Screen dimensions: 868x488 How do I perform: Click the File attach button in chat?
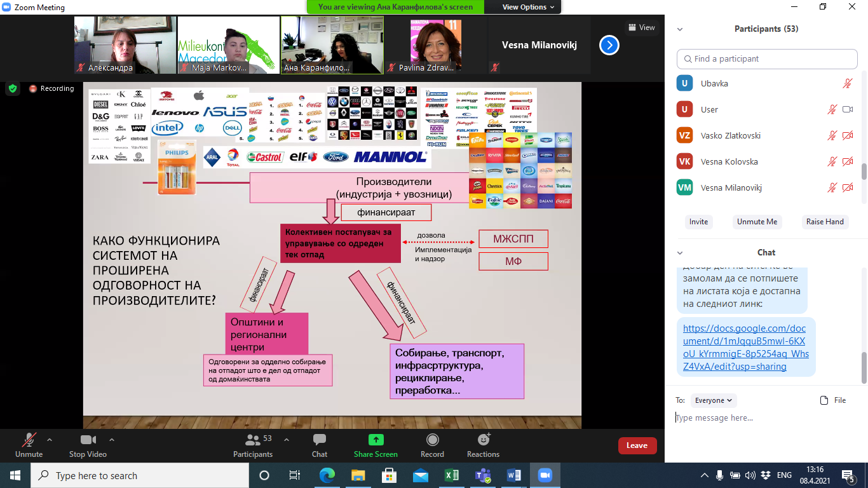coord(833,400)
